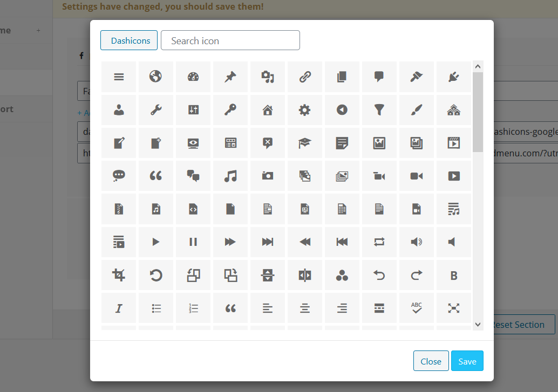The image size is (558, 392).
Task: Select the repeat loop dashicon
Action: tap(379, 242)
